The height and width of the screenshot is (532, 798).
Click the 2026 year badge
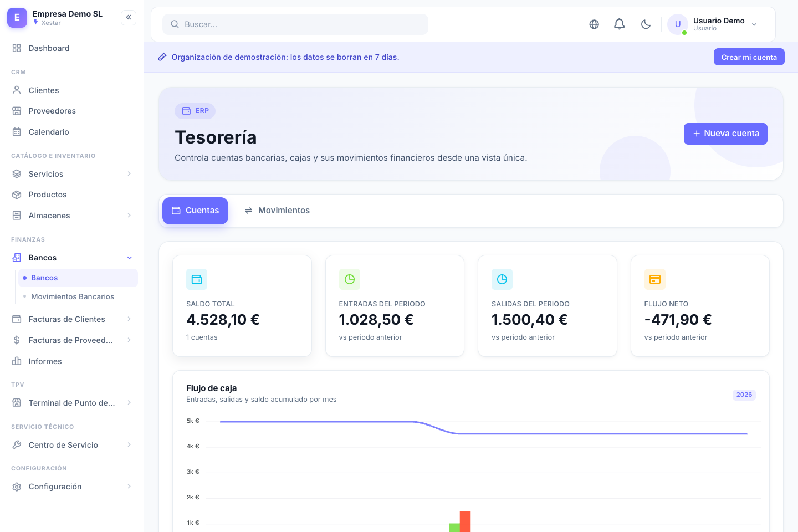pyautogui.click(x=744, y=395)
